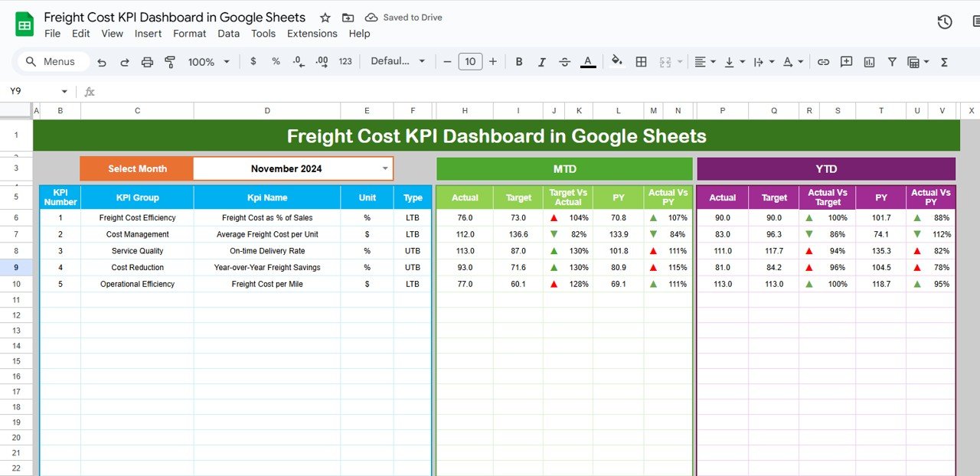Image resolution: width=980 pixels, height=476 pixels.
Task: Open the Select Month dropdown
Action: 384,168
